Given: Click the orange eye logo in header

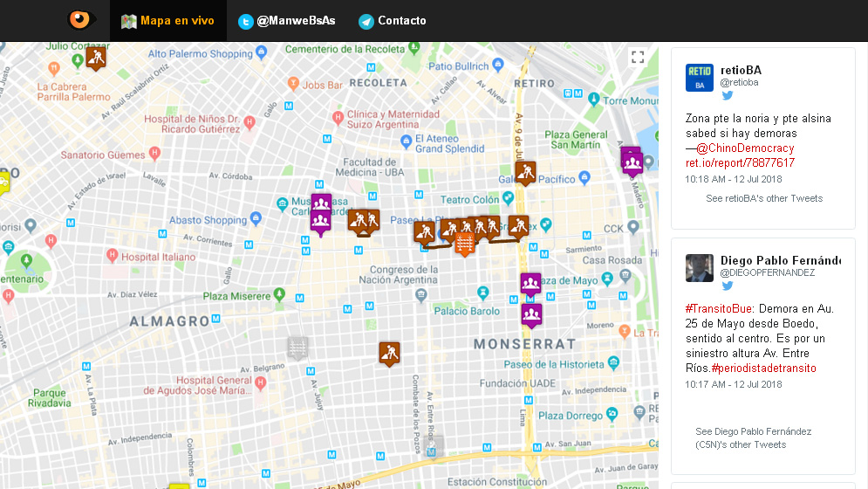Looking at the screenshot, I should coord(81,20).
